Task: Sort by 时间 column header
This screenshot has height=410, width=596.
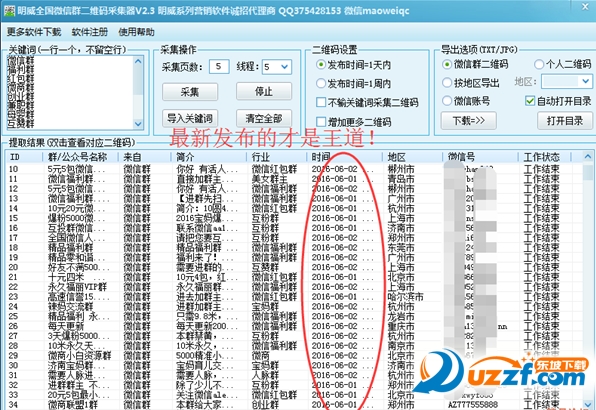Action: [345, 157]
